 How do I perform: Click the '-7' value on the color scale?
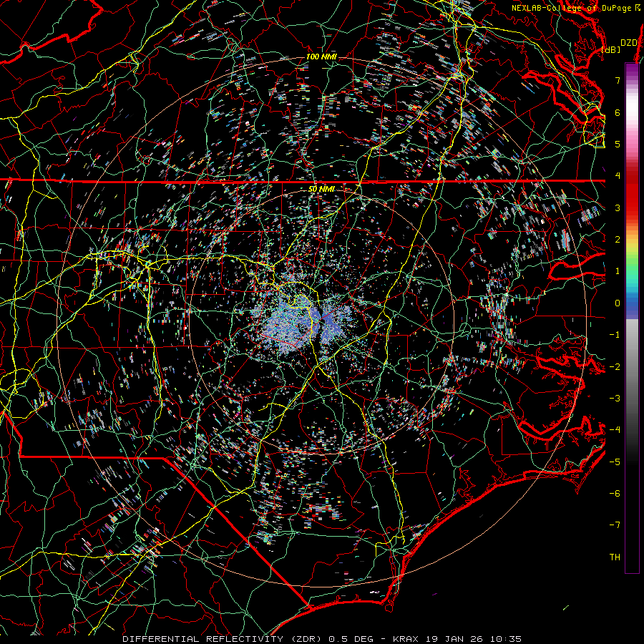(x=615, y=525)
